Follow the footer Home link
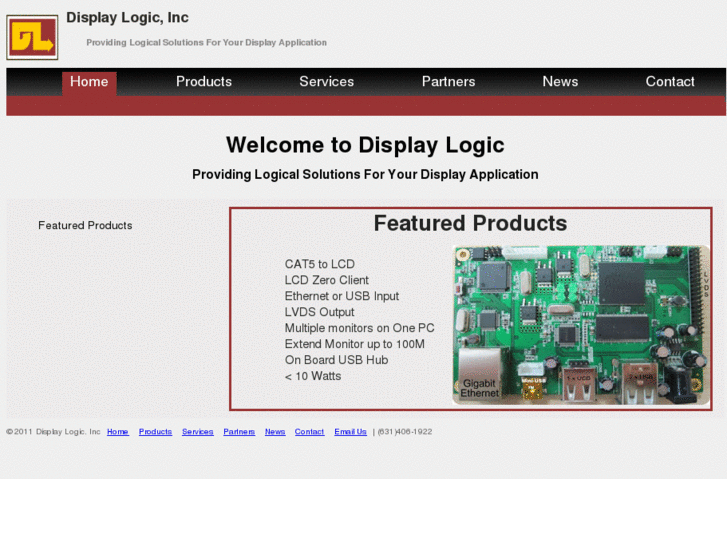Screen dimensions: 727x545 [118, 431]
